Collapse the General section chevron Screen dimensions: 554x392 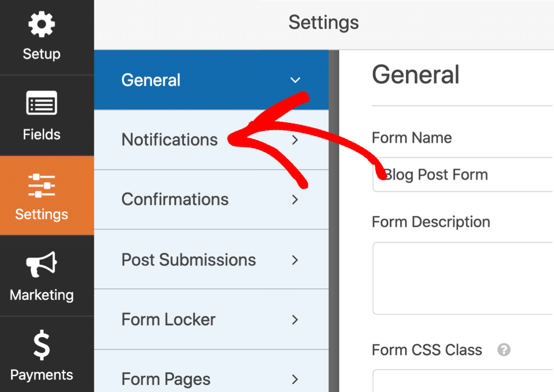pyautogui.click(x=295, y=80)
